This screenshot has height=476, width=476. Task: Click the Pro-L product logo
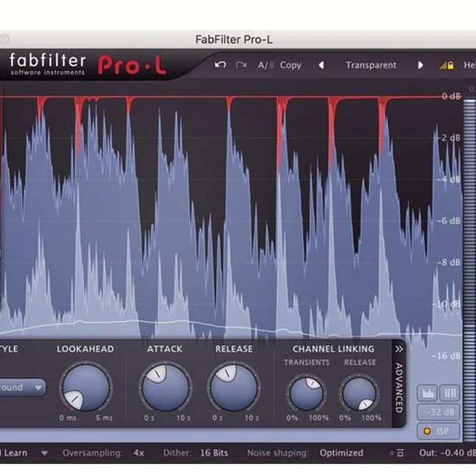click(x=132, y=65)
